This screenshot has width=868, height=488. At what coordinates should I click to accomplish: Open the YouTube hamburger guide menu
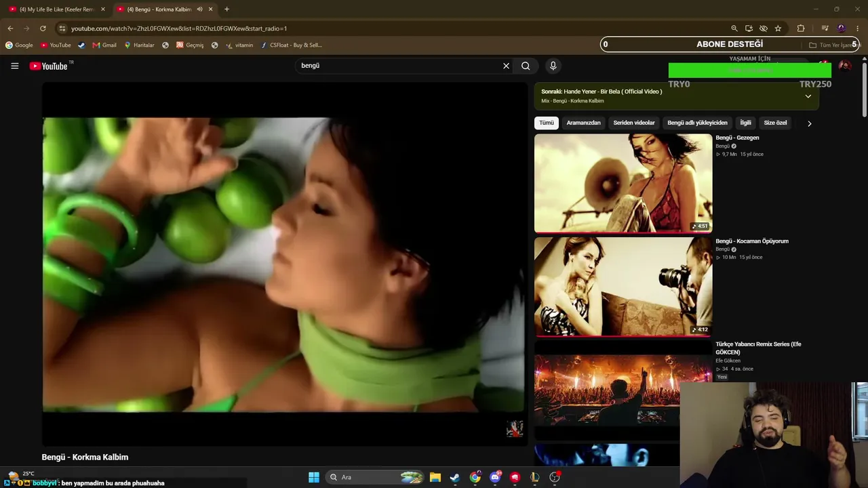click(15, 66)
